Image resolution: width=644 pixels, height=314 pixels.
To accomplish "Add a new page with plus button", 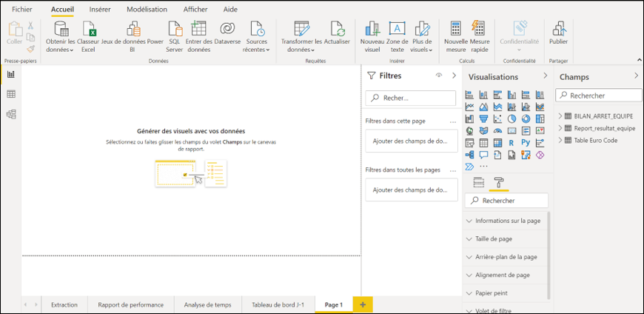I will [362, 304].
